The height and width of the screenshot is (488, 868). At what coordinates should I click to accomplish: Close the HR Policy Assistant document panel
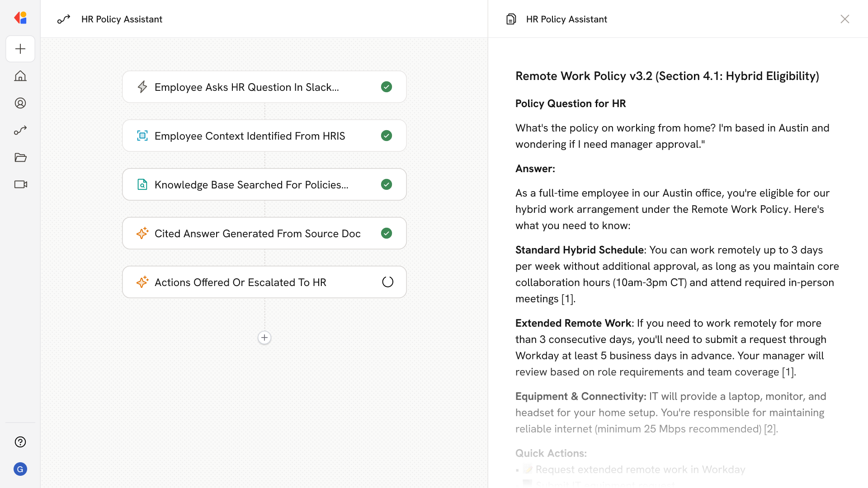point(844,19)
